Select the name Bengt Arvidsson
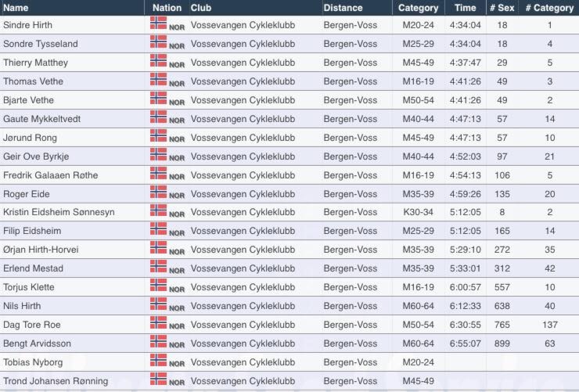579x392 pixels. point(37,343)
